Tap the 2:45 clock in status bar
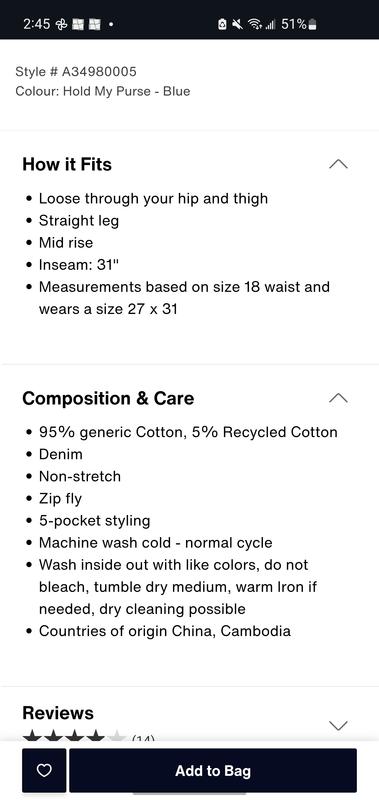379x800 pixels. pos(37,24)
